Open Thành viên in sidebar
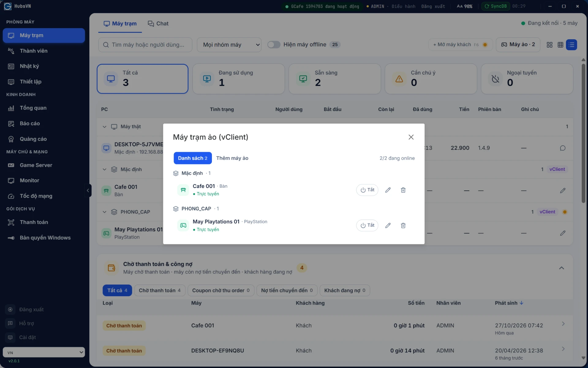Image resolution: width=588 pixels, height=368 pixels. click(44, 51)
